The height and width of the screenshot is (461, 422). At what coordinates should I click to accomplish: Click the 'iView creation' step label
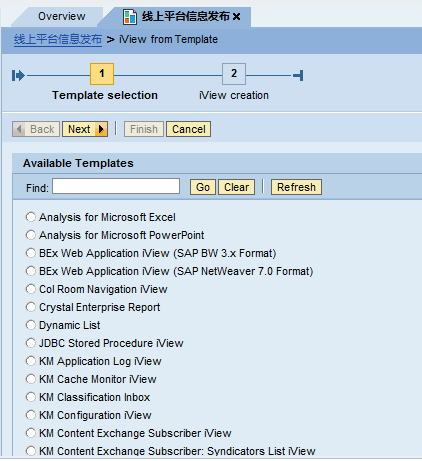tap(234, 95)
